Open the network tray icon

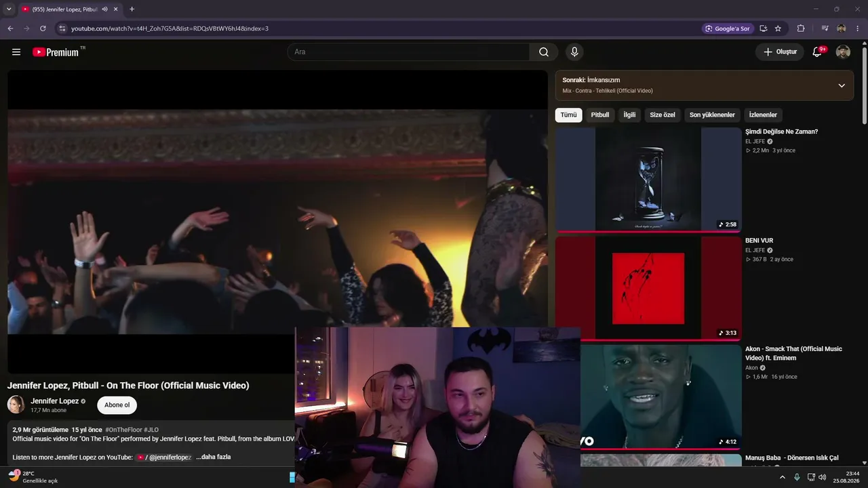[x=811, y=477]
